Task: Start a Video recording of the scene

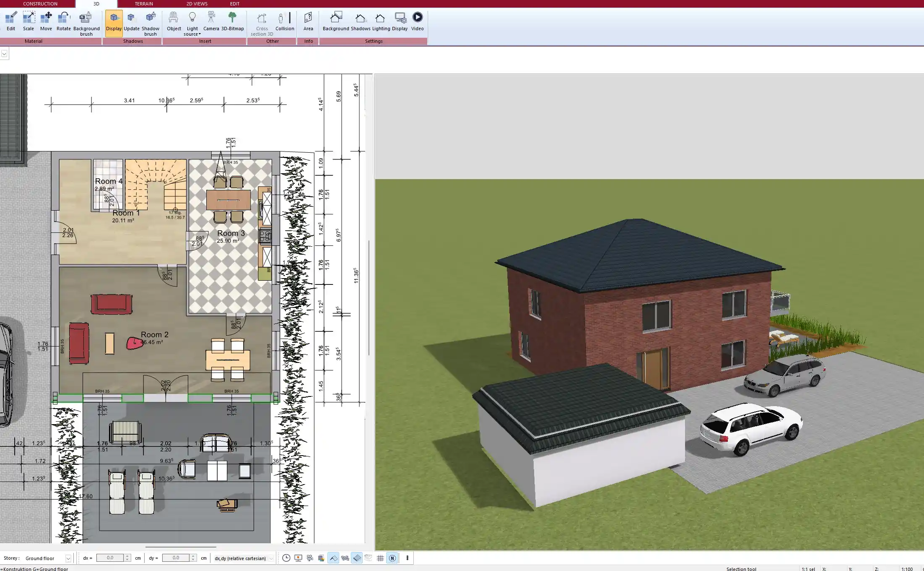Action: click(x=418, y=21)
